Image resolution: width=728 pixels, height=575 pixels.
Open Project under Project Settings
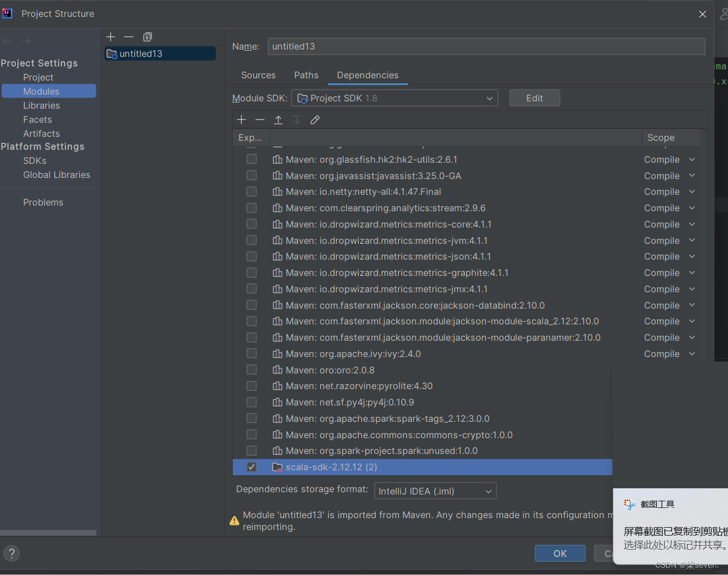(38, 77)
